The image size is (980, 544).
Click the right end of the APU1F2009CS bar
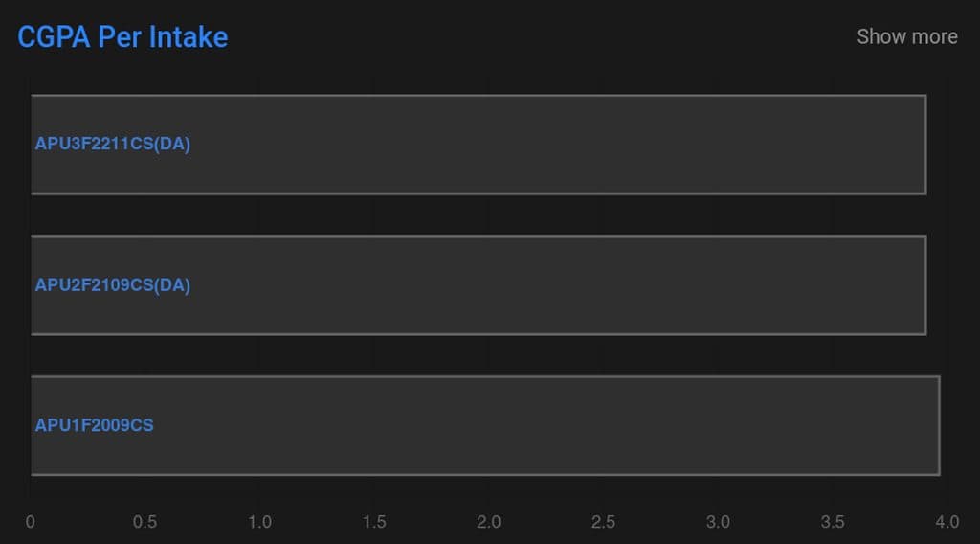(x=936, y=425)
